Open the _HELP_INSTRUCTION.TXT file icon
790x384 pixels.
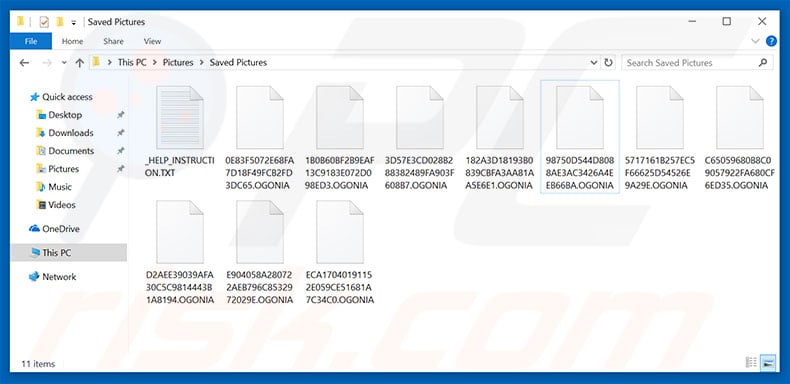tap(180, 117)
